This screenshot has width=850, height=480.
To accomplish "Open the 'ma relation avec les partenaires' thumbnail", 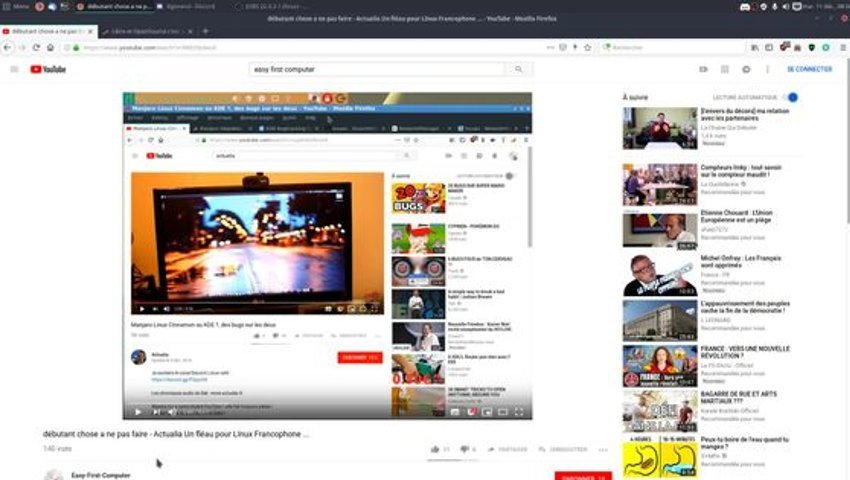I will click(x=660, y=129).
